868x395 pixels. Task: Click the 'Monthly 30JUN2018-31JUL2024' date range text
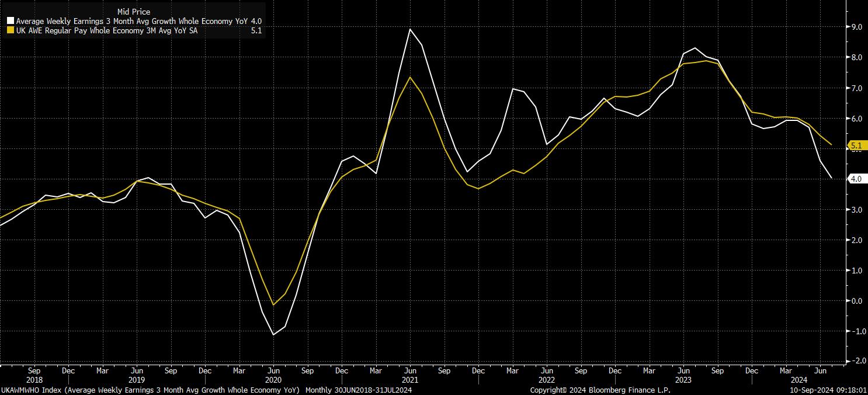pos(359,390)
